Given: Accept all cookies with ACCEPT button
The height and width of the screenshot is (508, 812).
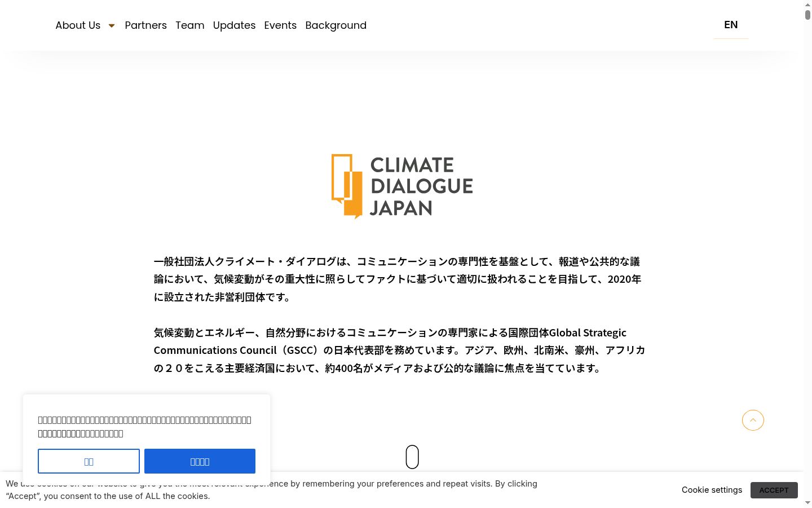Looking at the screenshot, I should 774,490.
